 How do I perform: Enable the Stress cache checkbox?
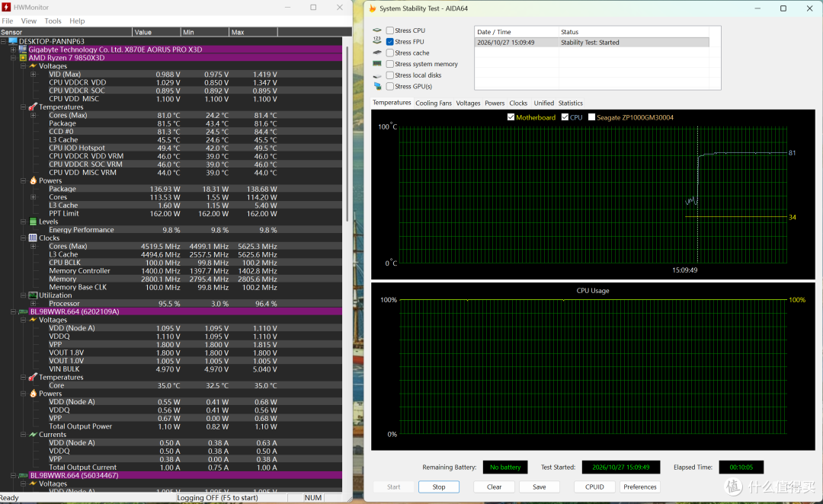tap(390, 53)
